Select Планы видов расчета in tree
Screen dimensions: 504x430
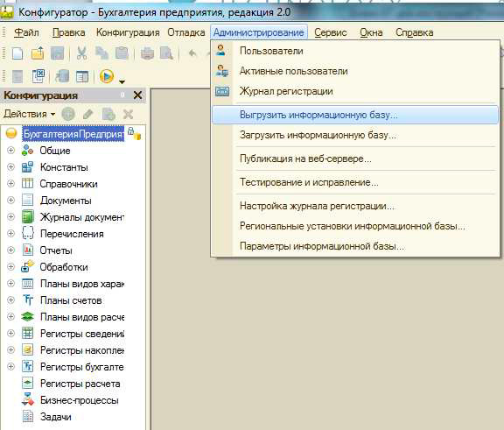point(82,317)
